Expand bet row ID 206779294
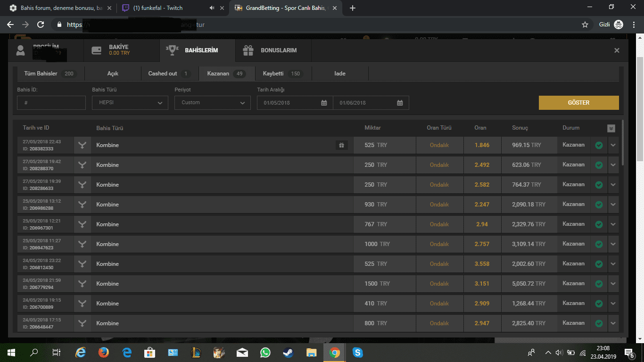 [x=613, y=284]
